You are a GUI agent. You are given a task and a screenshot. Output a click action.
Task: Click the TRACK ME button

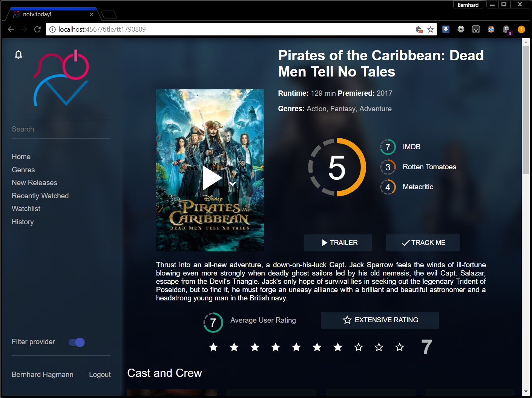423,243
